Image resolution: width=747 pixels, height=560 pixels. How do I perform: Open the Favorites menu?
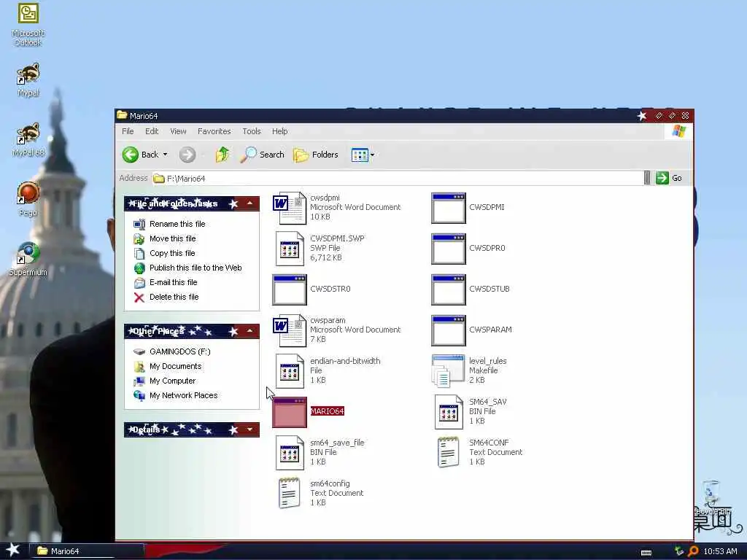pos(214,131)
